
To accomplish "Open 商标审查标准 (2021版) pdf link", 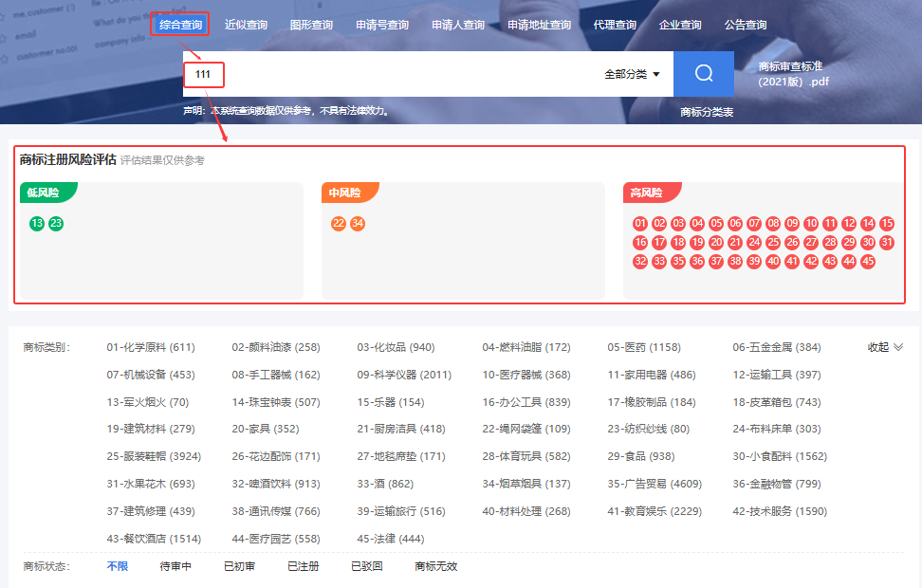I will click(x=793, y=74).
